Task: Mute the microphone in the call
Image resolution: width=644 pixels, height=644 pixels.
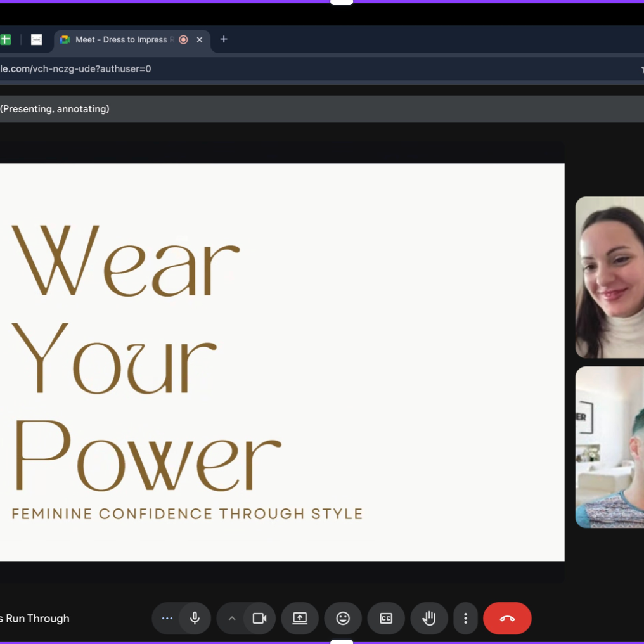Action: coord(195,618)
